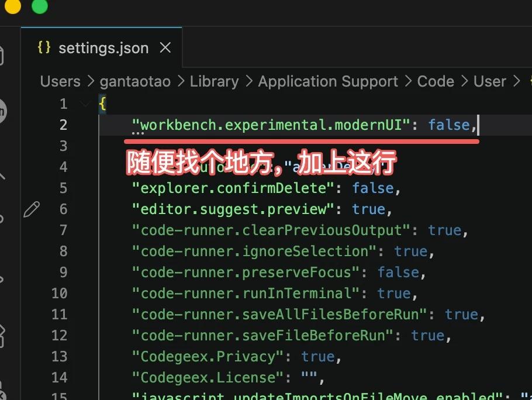
Task: Open the Library breadcrumb segment
Action: pos(215,81)
